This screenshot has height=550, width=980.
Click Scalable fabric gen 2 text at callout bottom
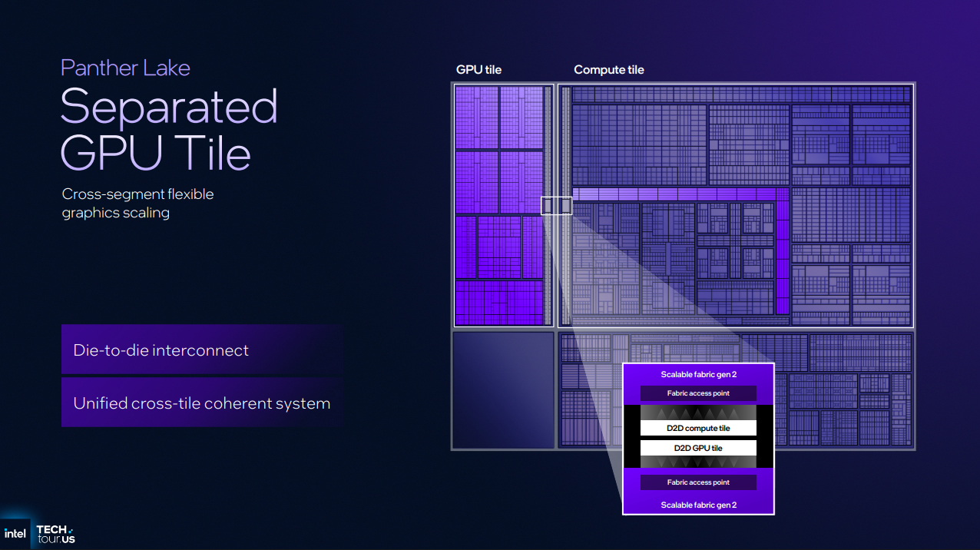coord(698,505)
